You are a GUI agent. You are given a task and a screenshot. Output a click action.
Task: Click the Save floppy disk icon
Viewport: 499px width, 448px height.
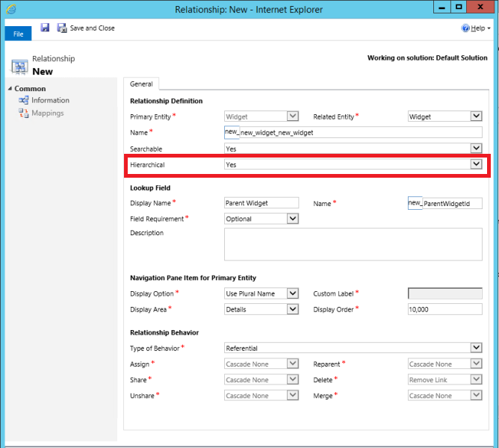[x=45, y=28]
